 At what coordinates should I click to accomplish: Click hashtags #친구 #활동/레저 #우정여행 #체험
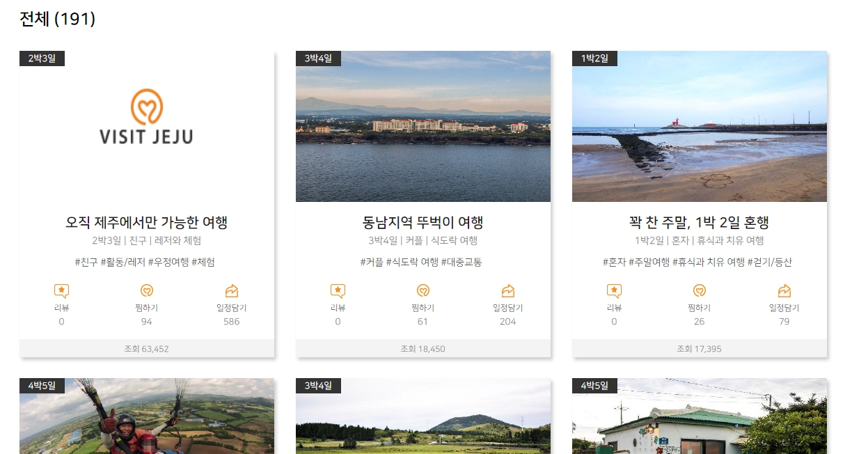click(145, 263)
